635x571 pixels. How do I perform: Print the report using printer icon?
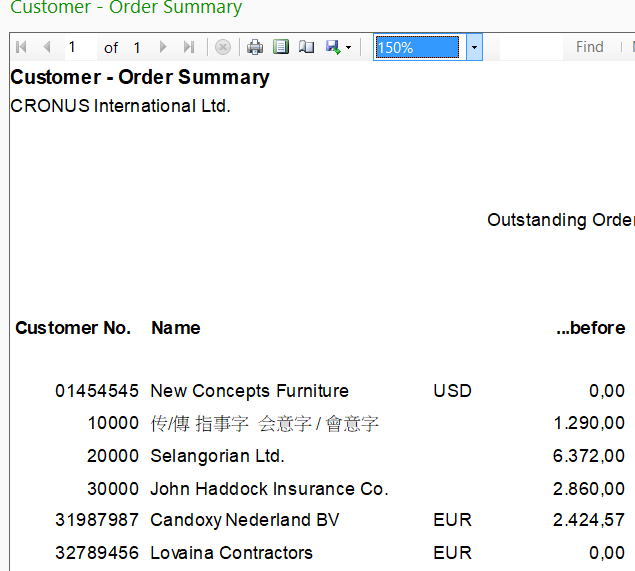(x=255, y=47)
